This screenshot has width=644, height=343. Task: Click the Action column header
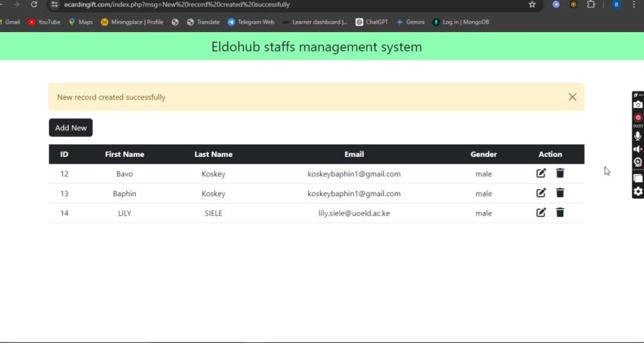tap(550, 154)
